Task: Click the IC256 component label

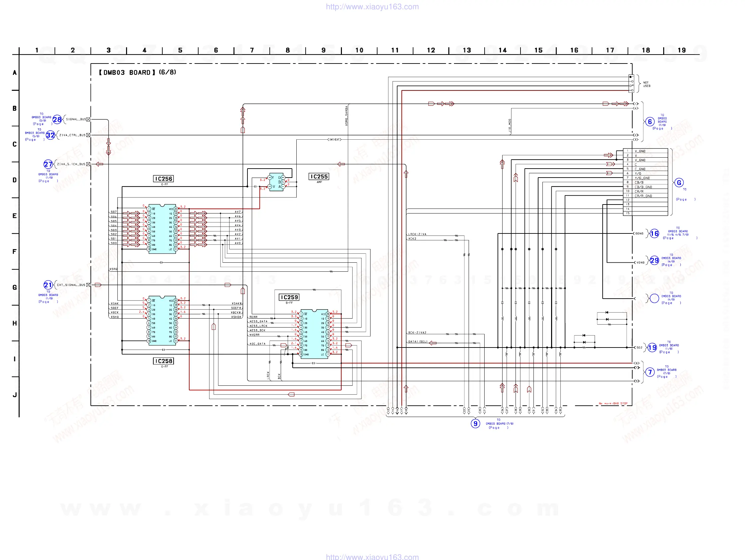Action: (x=164, y=179)
